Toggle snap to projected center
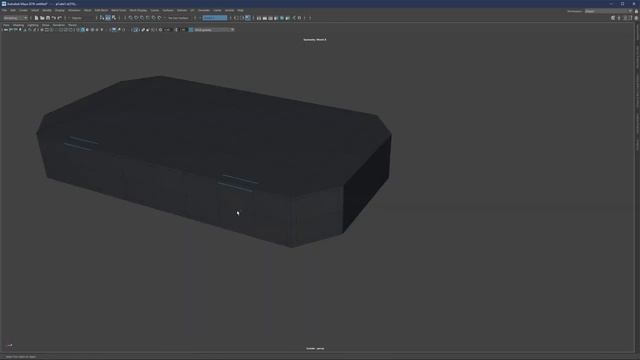The height and width of the screenshot is (360, 640). pos(148,18)
